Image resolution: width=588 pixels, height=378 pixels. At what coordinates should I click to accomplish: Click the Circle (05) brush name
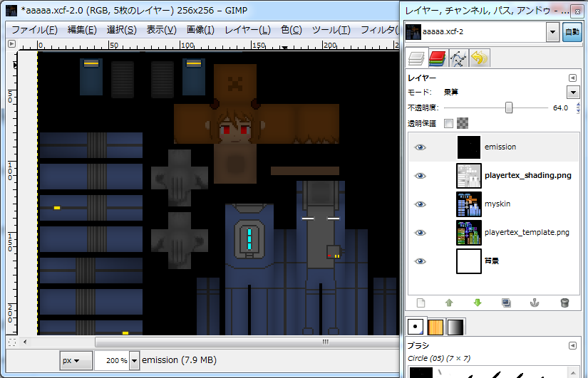tap(438, 359)
